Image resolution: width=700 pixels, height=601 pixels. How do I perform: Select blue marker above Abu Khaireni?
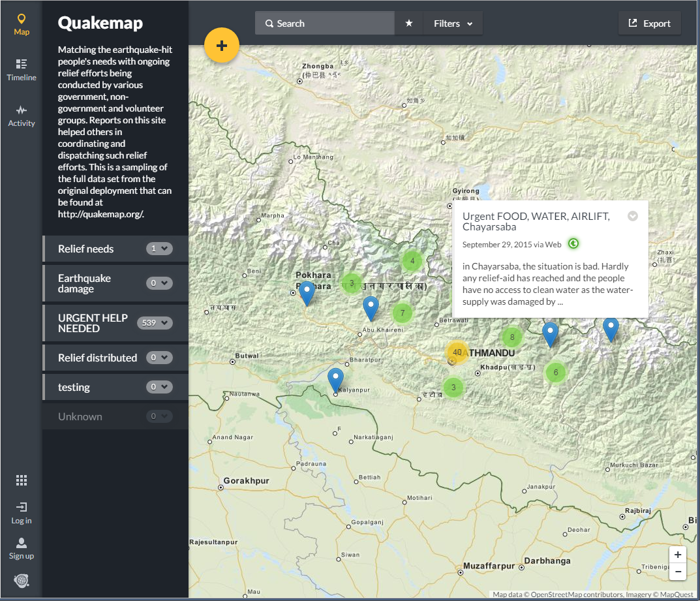371,309
